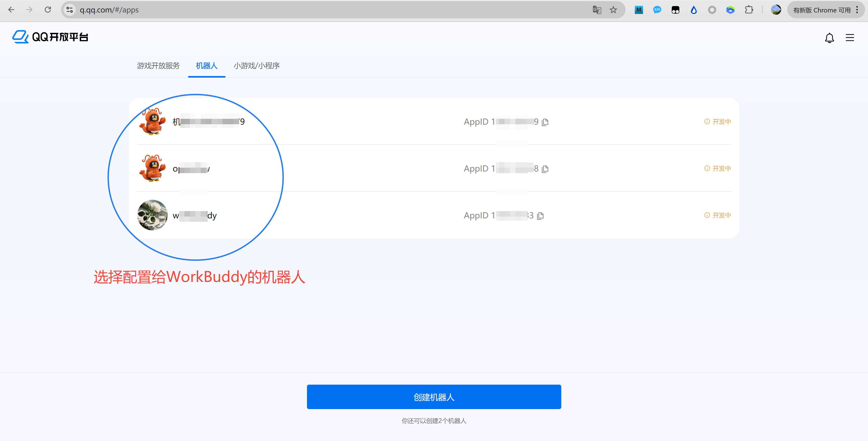Open the blue droplet extension icon
This screenshot has height=441, width=868.
point(693,10)
